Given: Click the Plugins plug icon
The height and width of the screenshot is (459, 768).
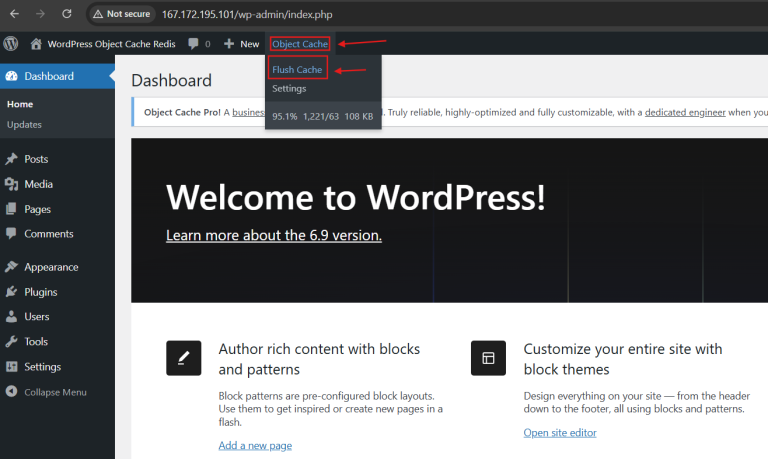Looking at the screenshot, I should pos(11,291).
